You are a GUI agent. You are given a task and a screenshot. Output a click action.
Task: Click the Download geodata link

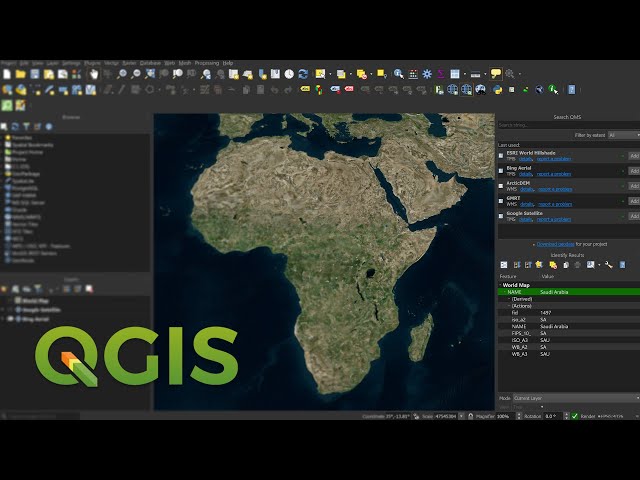pyautogui.click(x=555, y=244)
